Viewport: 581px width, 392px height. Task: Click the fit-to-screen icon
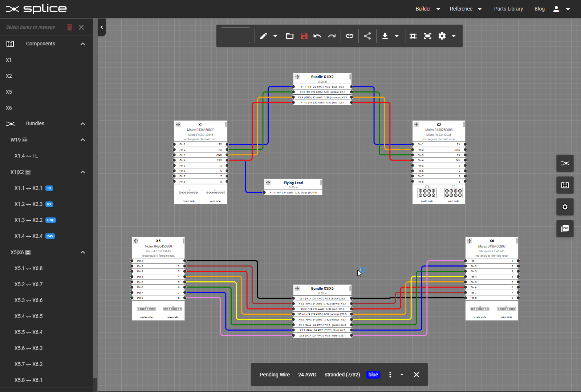(x=427, y=36)
